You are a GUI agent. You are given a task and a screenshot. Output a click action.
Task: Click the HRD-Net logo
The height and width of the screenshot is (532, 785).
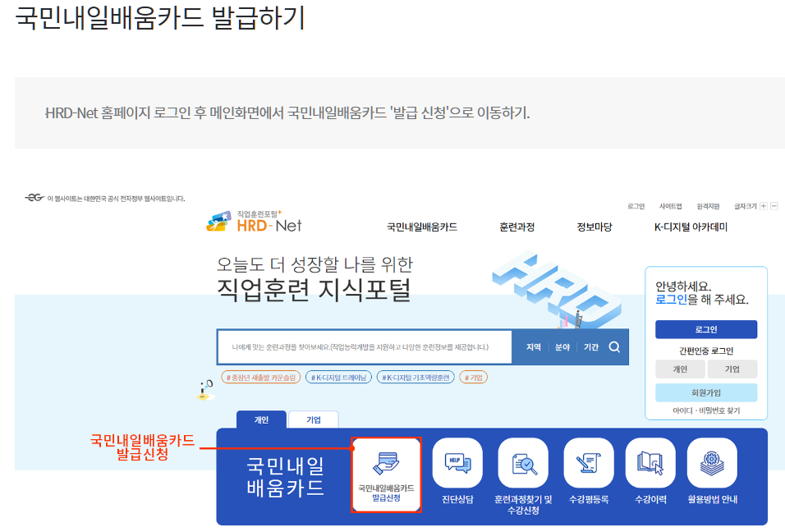click(254, 221)
